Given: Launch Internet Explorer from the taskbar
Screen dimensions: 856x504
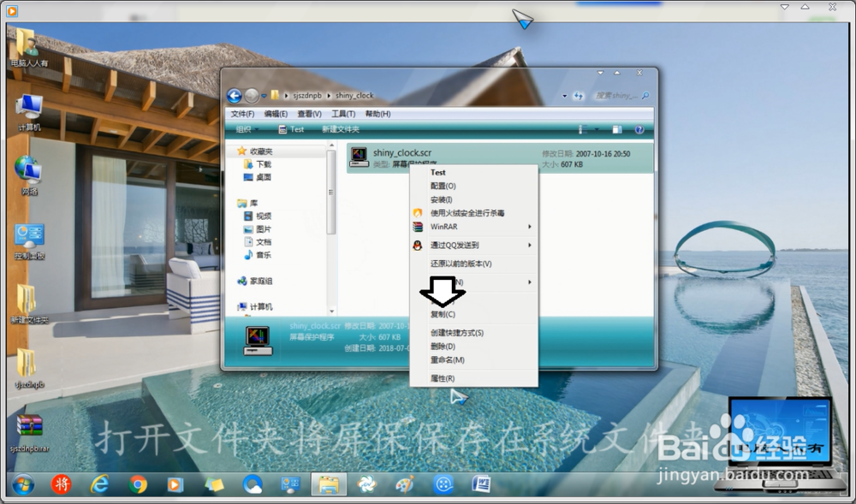Looking at the screenshot, I should click(x=99, y=483).
